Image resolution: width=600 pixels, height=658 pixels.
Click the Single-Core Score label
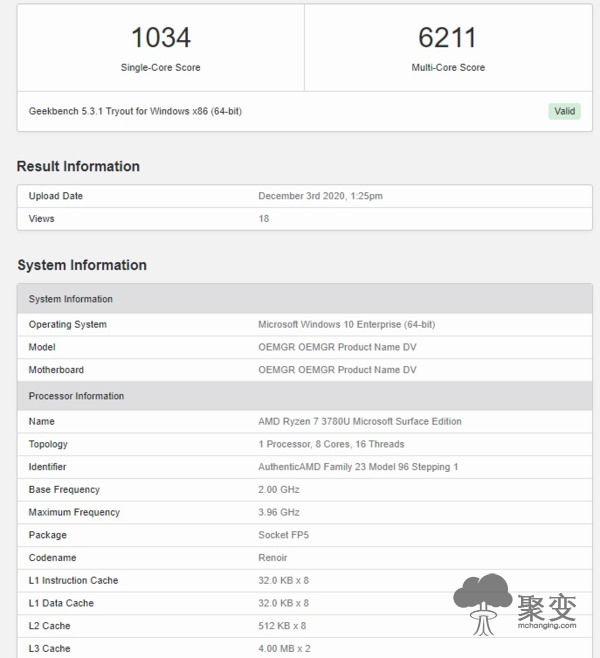161,68
